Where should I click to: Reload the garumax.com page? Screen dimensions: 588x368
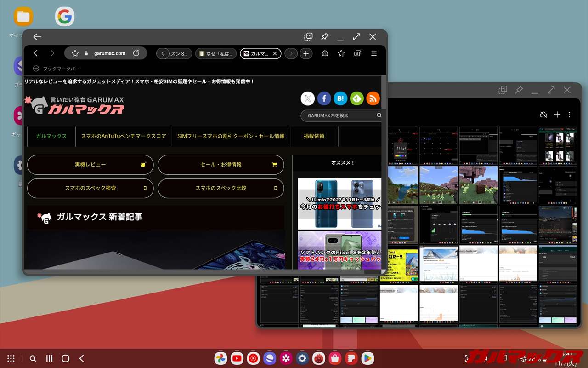point(136,53)
